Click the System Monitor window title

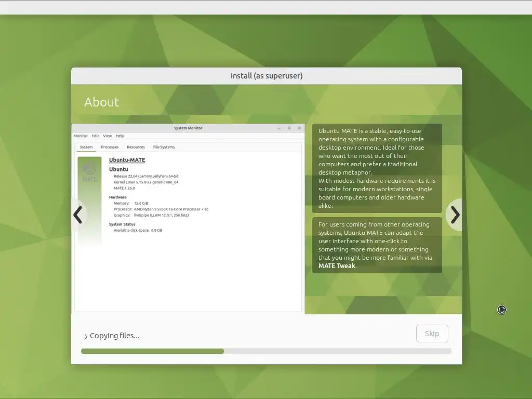point(188,128)
